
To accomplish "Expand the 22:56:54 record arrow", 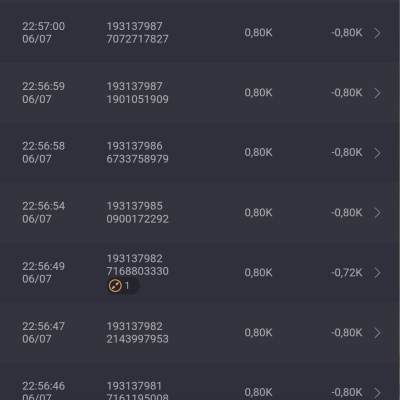I will coord(377,213).
